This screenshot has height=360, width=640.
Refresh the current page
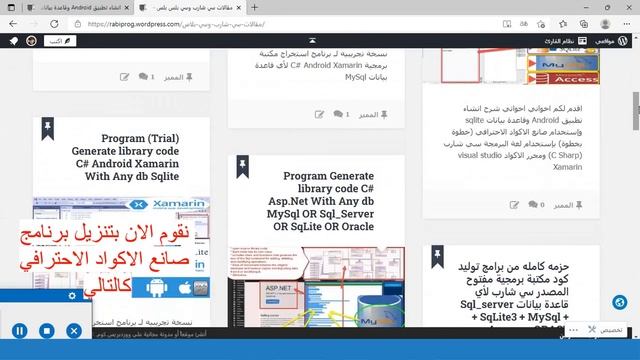54,24
